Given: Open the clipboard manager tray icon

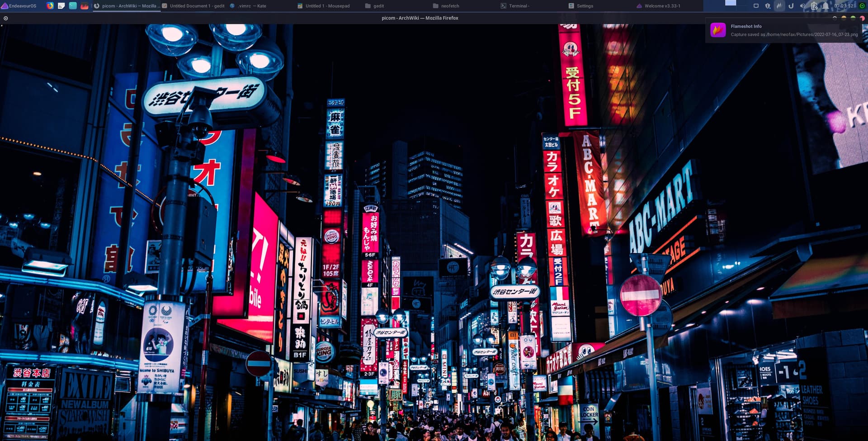Looking at the screenshot, I should pyautogui.click(x=814, y=6).
